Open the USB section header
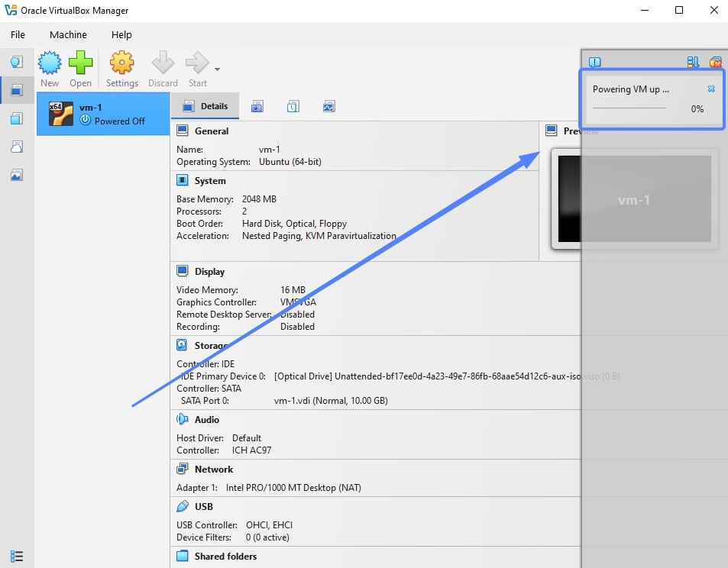728x568 pixels. [x=203, y=506]
